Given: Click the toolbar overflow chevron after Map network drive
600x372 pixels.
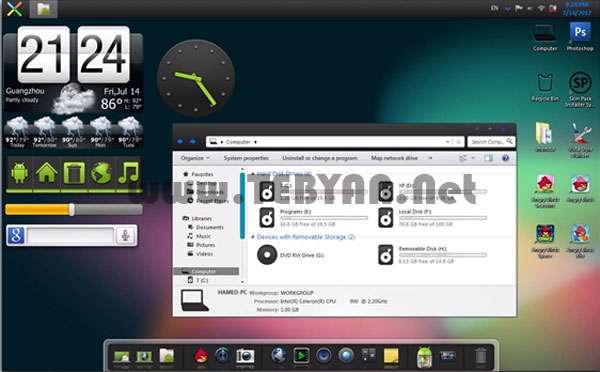Looking at the screenshot, I should pyautogui.click(x=430, y=158).
